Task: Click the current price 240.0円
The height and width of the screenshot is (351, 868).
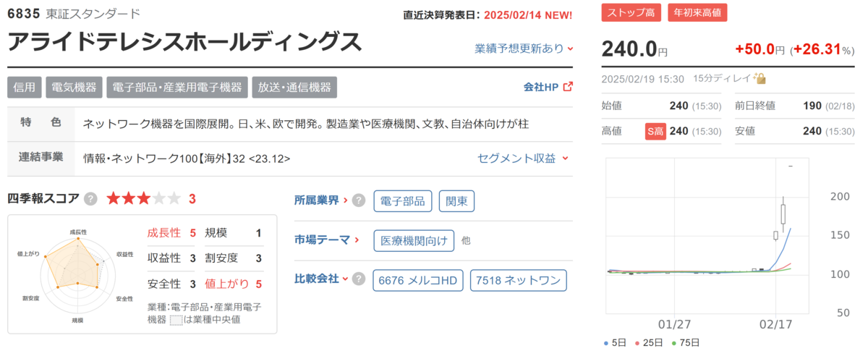Action: coord(634,49)
